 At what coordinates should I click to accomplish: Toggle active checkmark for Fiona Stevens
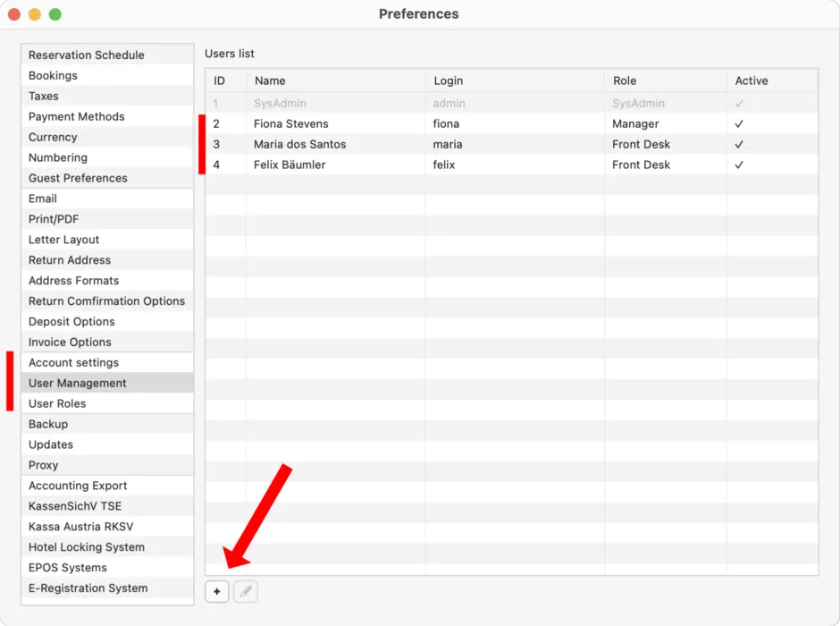pos(739,123)
